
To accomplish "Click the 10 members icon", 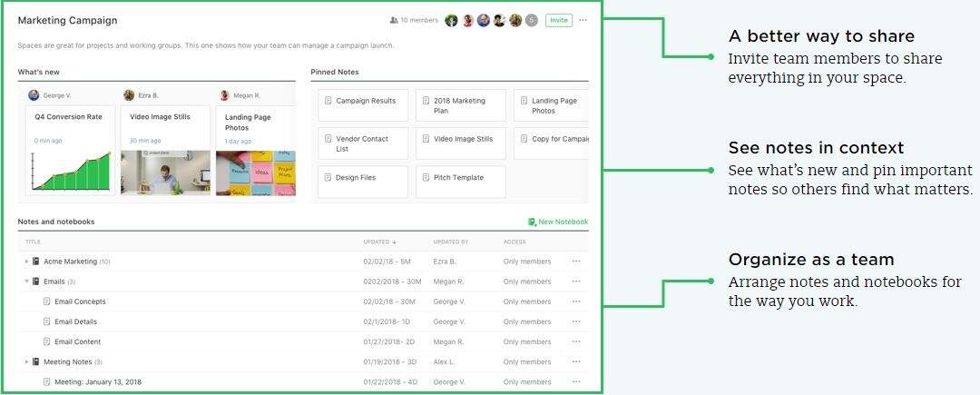I will (x=394, y=20).
